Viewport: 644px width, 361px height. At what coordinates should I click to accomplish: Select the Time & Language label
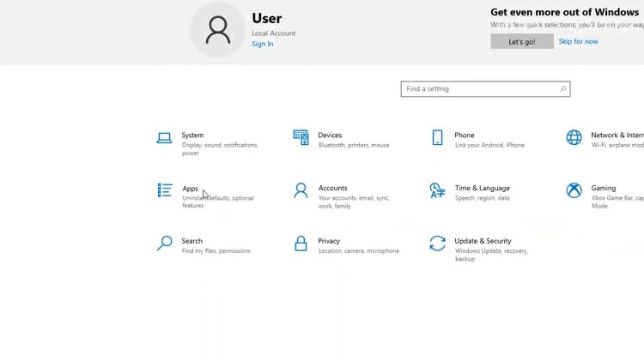click(x=483, y=188)
